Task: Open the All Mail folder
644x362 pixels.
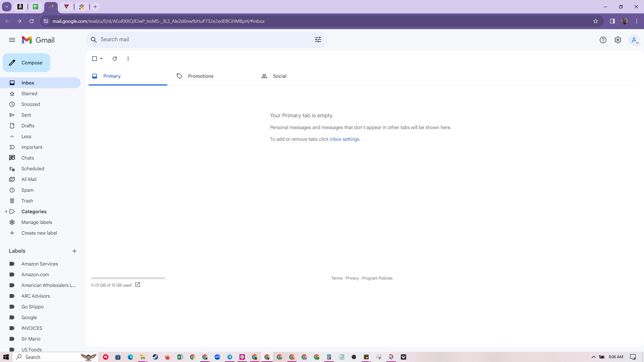Action: 40,179
